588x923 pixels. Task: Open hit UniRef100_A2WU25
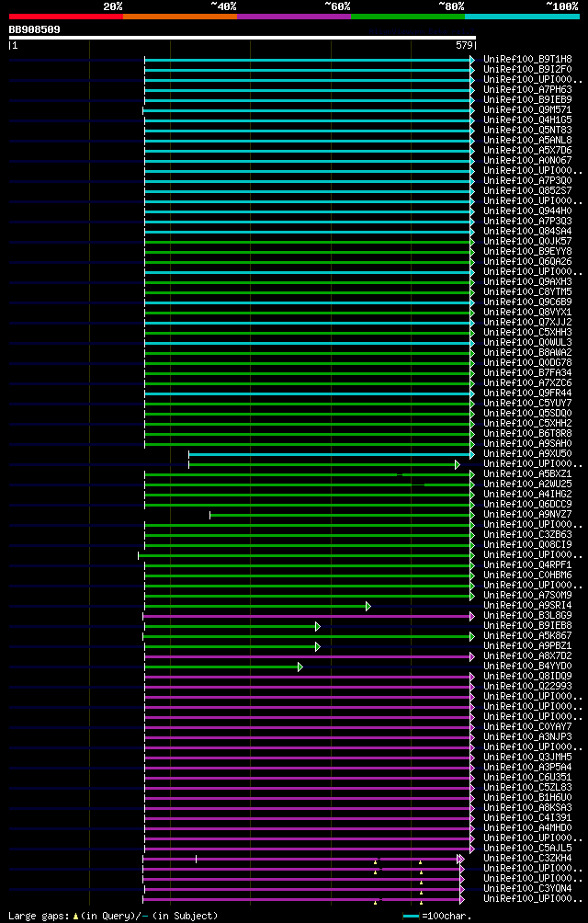(527, 484)
